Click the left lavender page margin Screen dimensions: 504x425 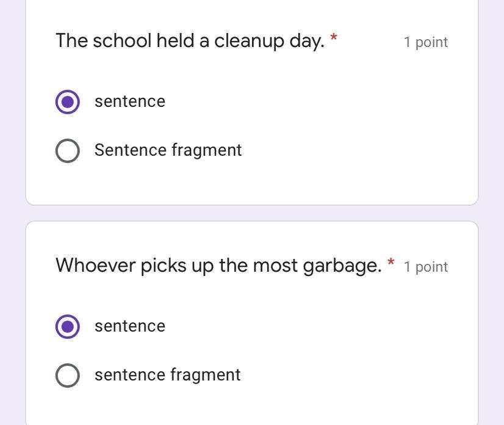click(x=12, y=214)
